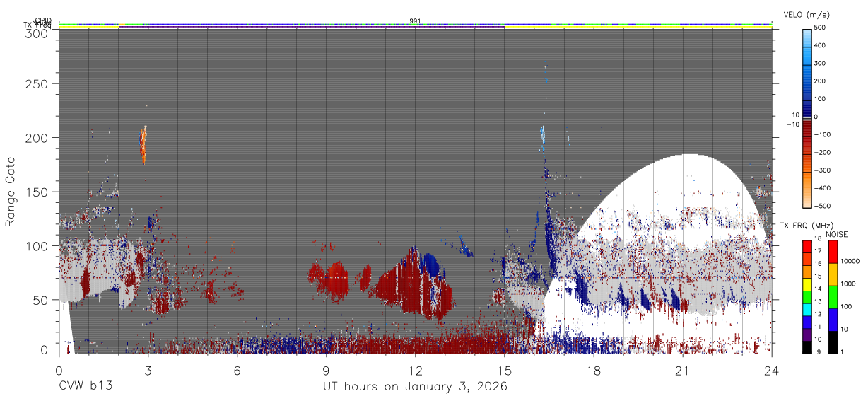Click the range gate tick label '50'
The width and height of the screenshot is (868, 401).
pyautogui.click(x=42, y=300)
